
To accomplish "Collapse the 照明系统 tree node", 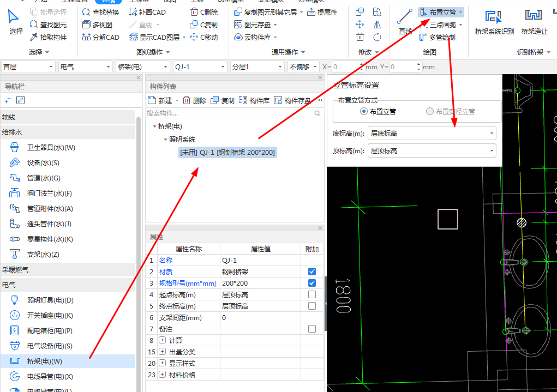I will (x=165, y=140).
